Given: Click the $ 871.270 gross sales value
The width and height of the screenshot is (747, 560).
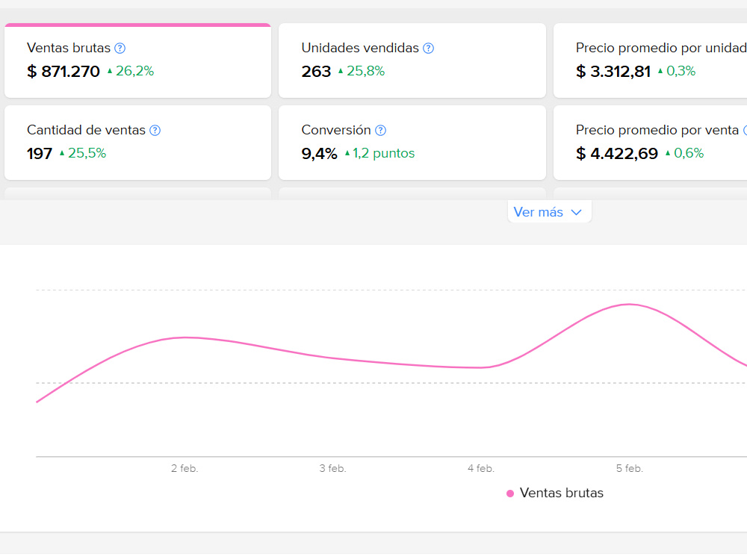Looking at the screenshot, I should [x=63, y=72].
